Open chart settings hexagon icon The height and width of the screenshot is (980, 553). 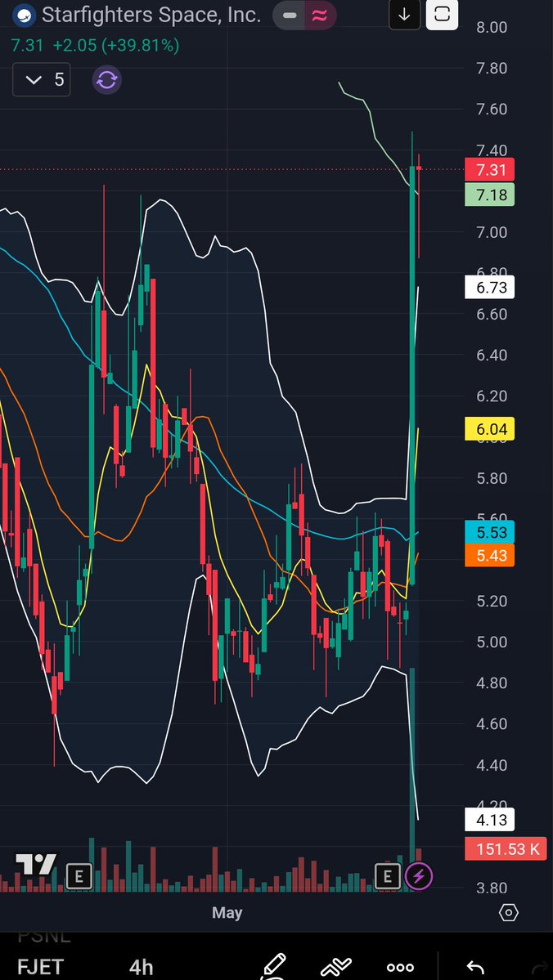pos(508,913)
